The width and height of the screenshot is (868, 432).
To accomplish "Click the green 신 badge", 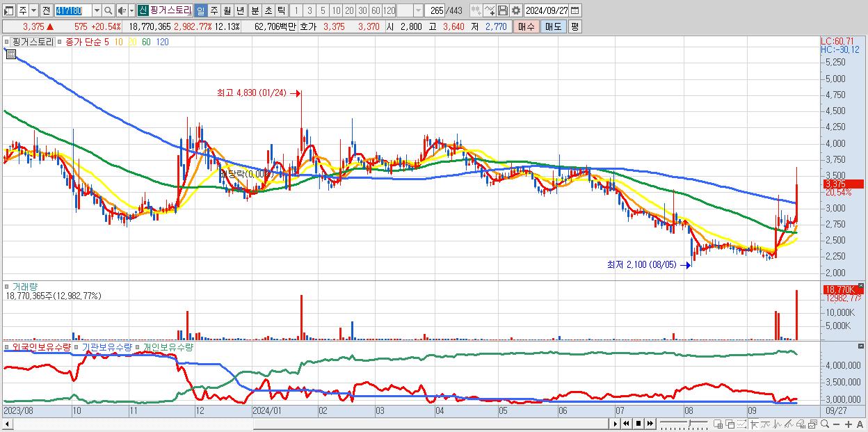I will [x=143, y=10].
